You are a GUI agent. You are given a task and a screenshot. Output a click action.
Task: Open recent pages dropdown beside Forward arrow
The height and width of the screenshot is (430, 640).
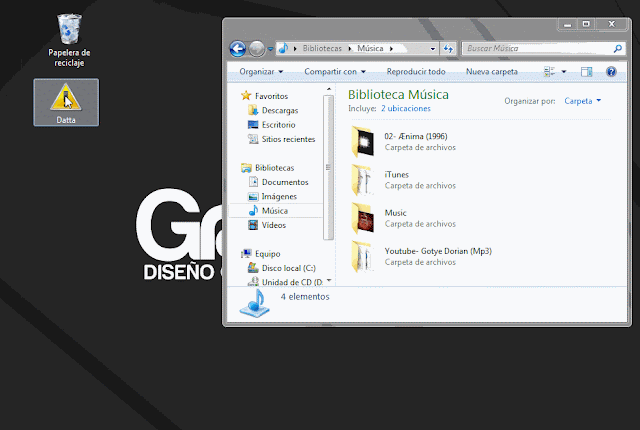pyautogui.click(x=270, y=49)
